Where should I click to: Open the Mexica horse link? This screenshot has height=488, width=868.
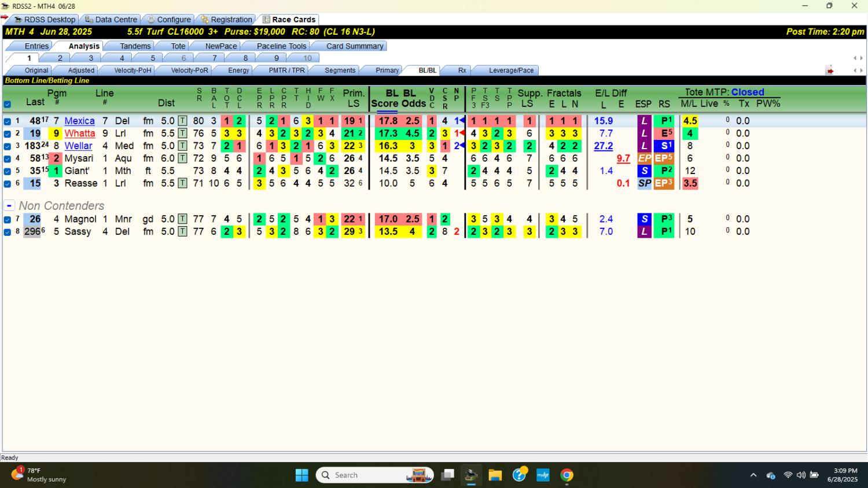click(79, 121)
